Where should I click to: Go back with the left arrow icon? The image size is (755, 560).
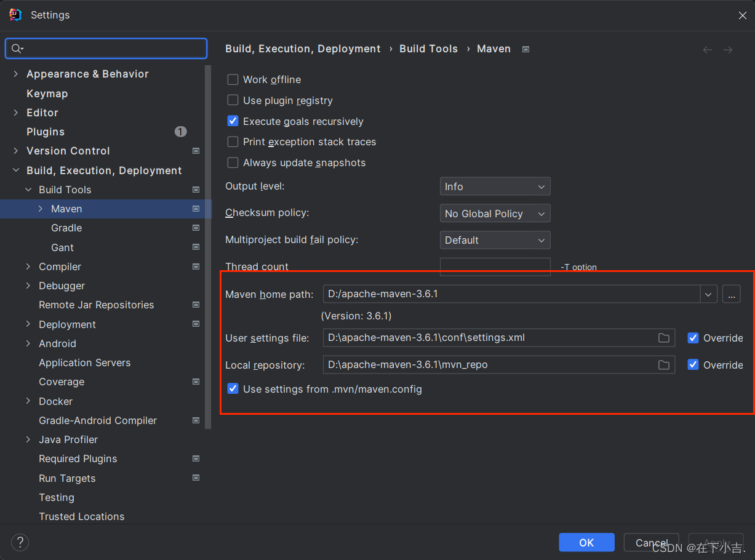(708, 50)
